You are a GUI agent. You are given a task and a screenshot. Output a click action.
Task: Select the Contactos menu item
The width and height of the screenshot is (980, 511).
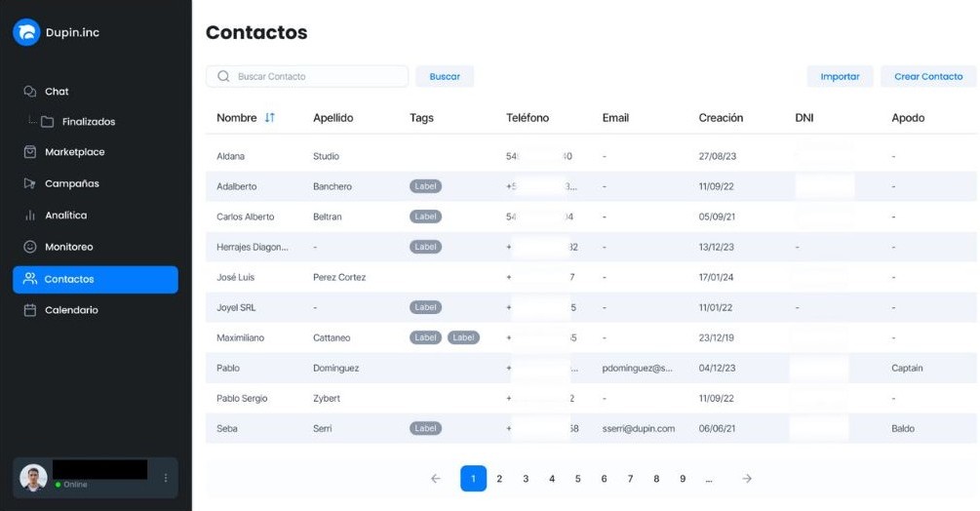pos(96,279)
